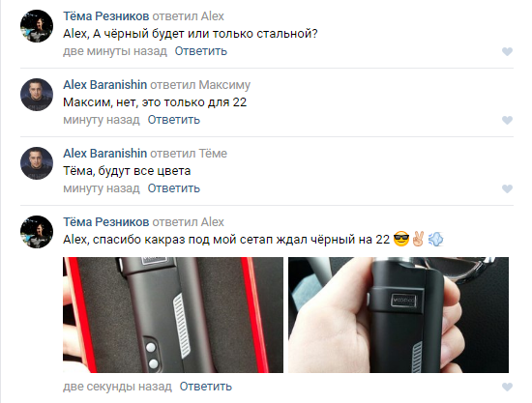532x403 pixels.
Task: Like Alex's comment 'это только для 22'
Action: 507,120
